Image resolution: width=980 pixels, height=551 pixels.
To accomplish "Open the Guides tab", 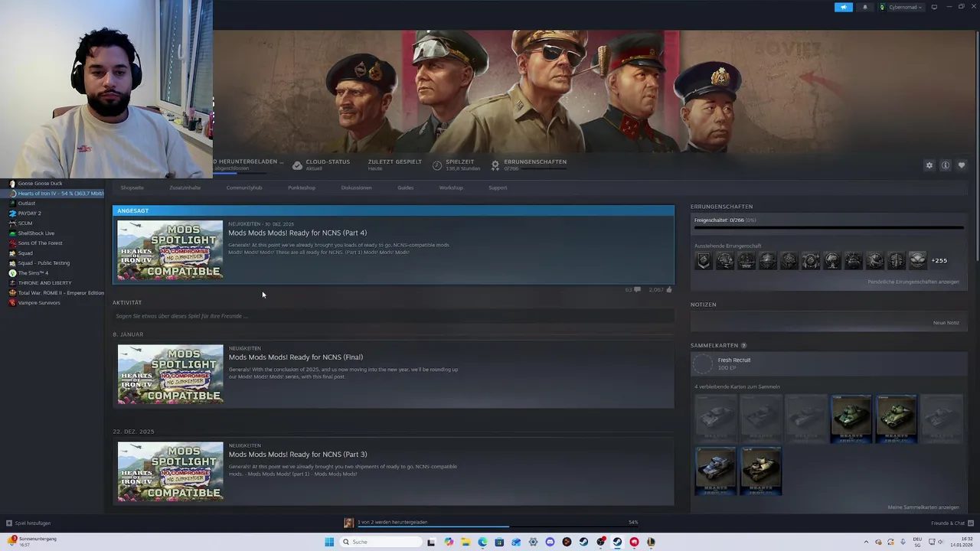I will click(406, 187).
